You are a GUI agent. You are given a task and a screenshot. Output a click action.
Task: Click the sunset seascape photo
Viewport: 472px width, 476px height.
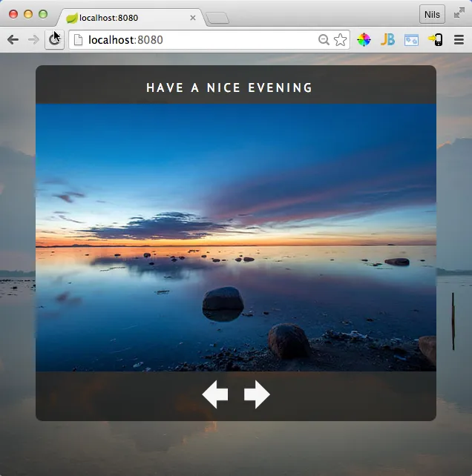[236, 237]
